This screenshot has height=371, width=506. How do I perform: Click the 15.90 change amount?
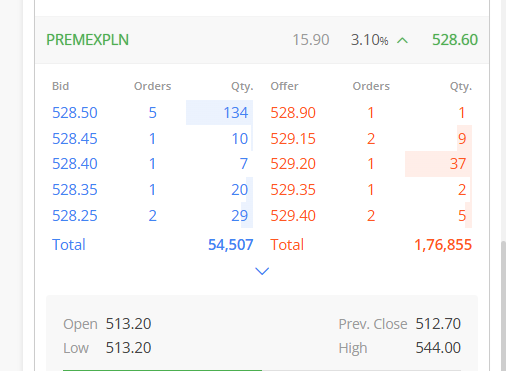pyautogui.click(x=311, y=40)
